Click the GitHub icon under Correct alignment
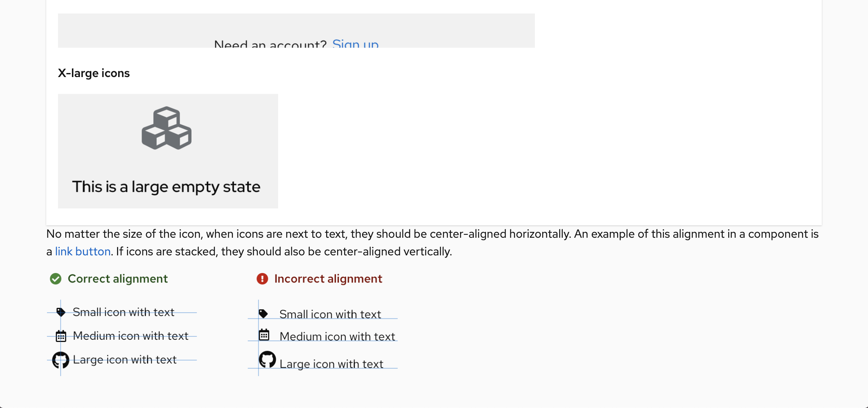The image size is (868, 408). (61, 360)
